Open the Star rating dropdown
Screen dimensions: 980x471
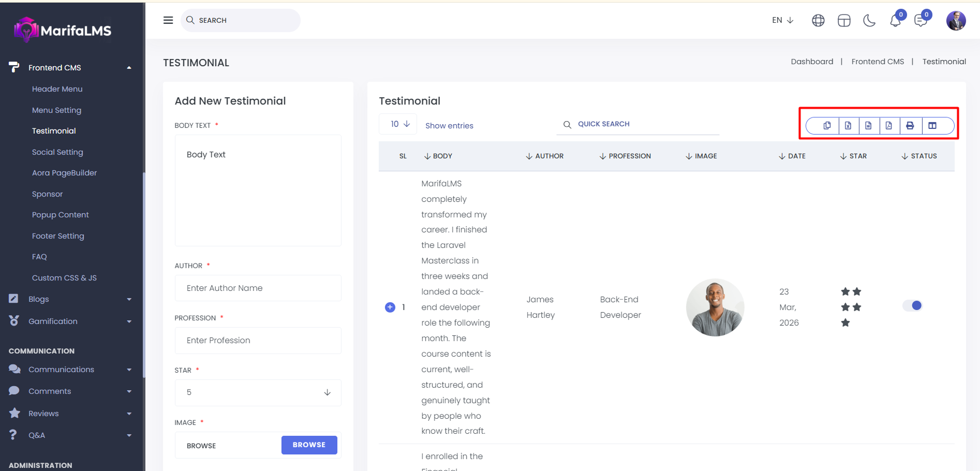click(258, 392)
